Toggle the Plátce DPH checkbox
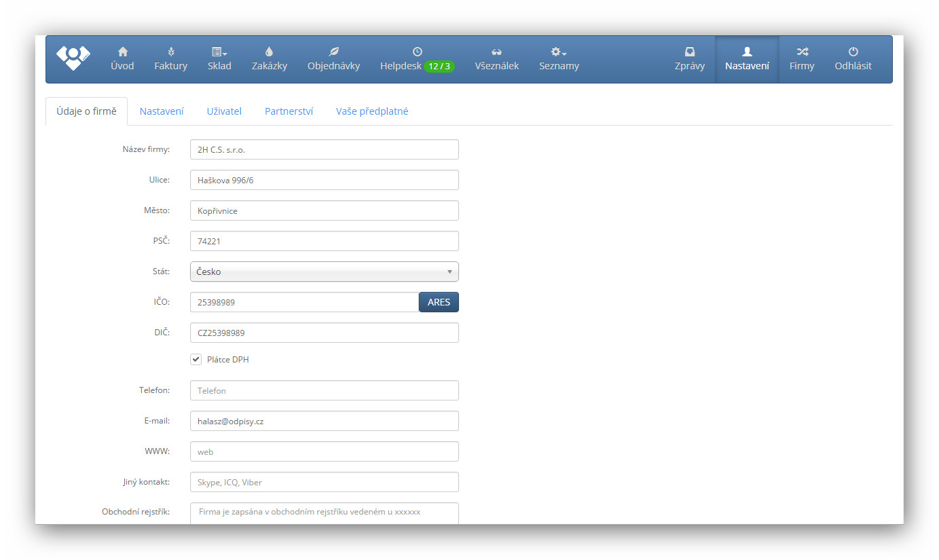The width and height of the screenshot is (939, 560). point(196,359)
